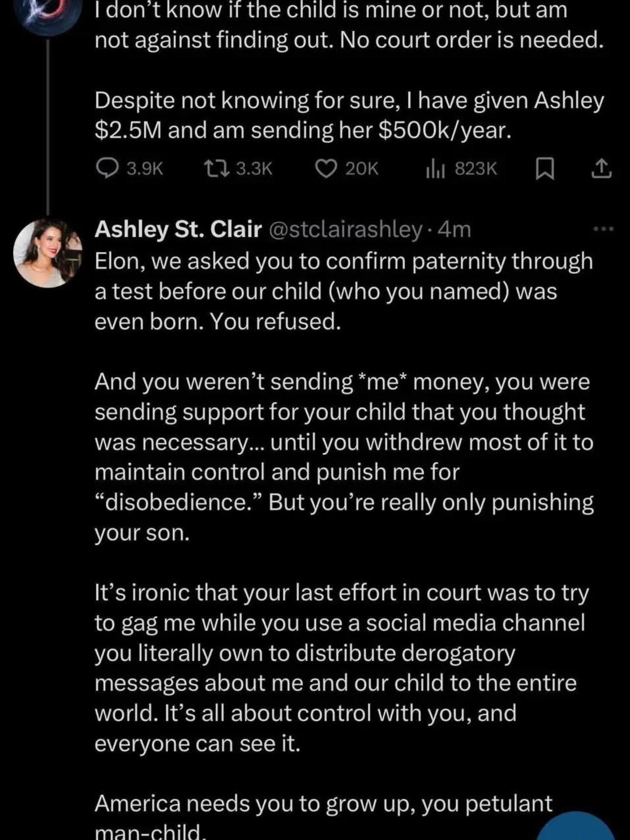Click the Ashley St. Clair display name
The height and width of the screenshot is (840, 630).
pos(178,229)
